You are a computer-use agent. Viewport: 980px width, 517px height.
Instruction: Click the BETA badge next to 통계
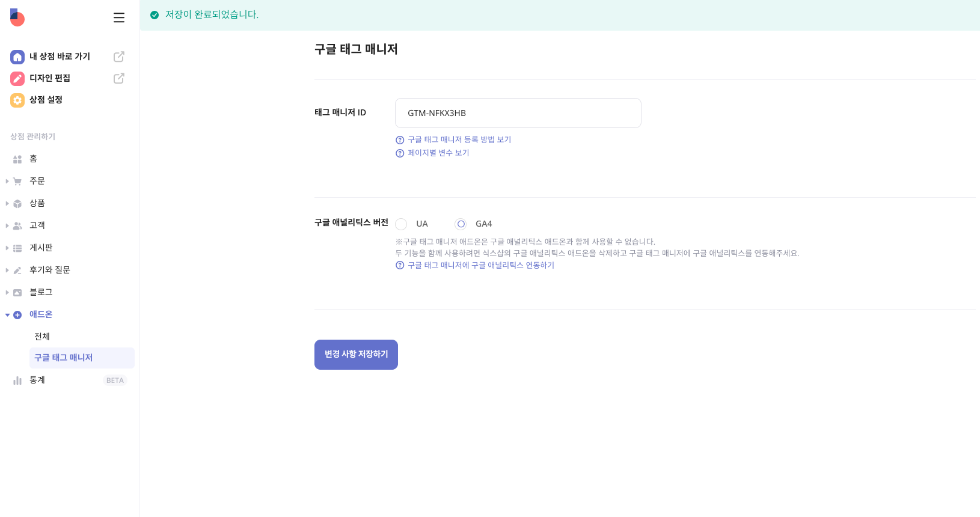115,381
